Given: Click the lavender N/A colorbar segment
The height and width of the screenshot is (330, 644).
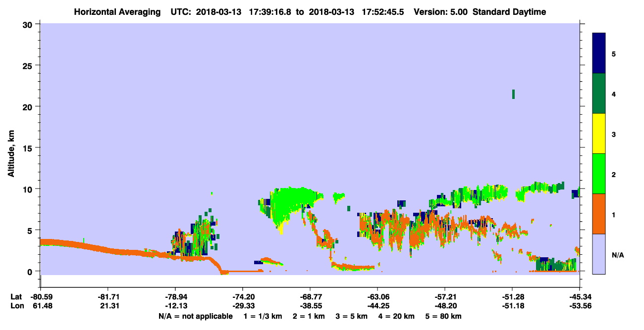Looking at the screenshot, I should click(x=599, y=254).
